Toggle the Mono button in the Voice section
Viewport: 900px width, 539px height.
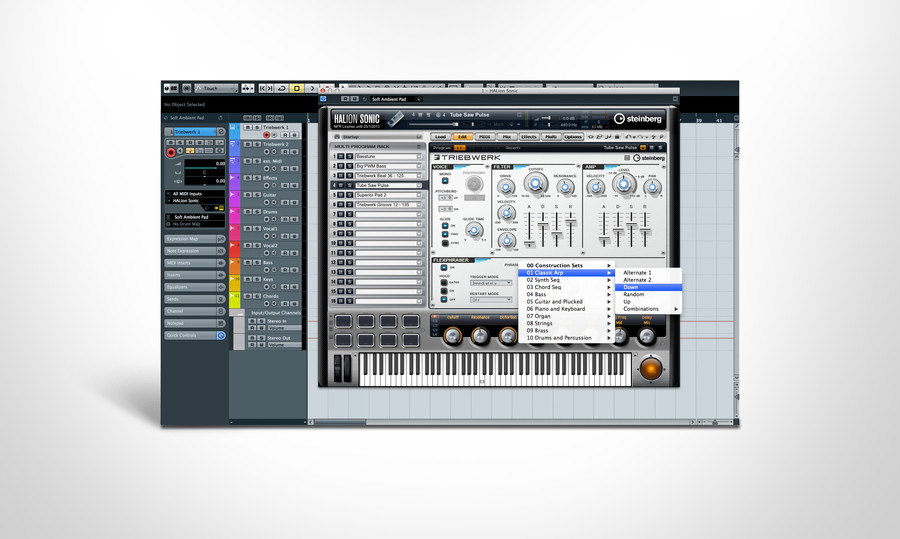[445, 181]
